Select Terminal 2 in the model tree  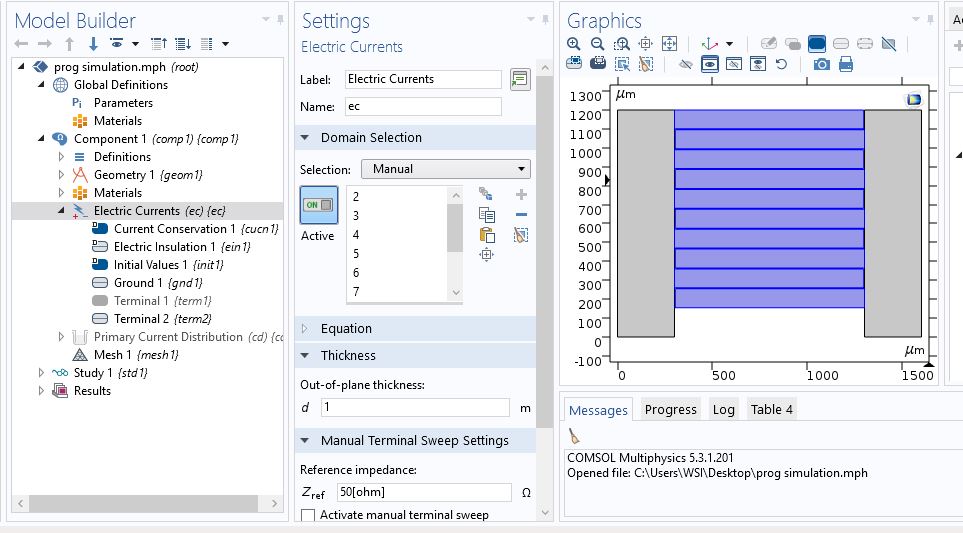click(149, 319)
